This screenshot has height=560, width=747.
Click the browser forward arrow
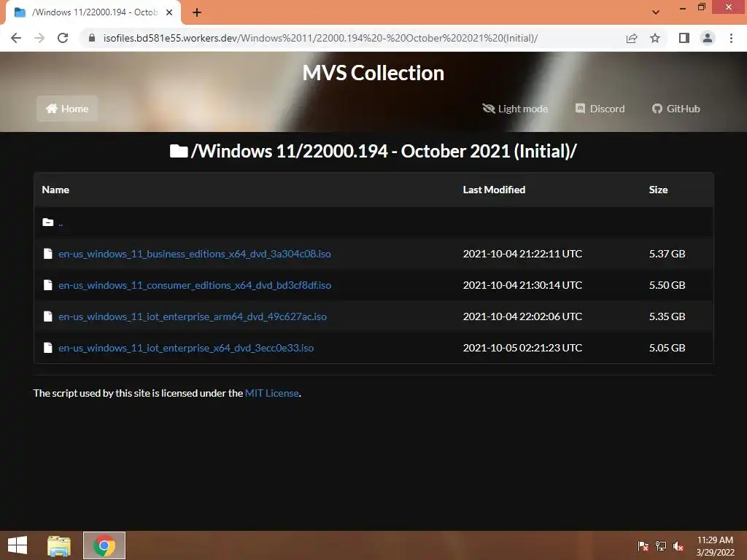pyautogui.click(x=39, y=38)
